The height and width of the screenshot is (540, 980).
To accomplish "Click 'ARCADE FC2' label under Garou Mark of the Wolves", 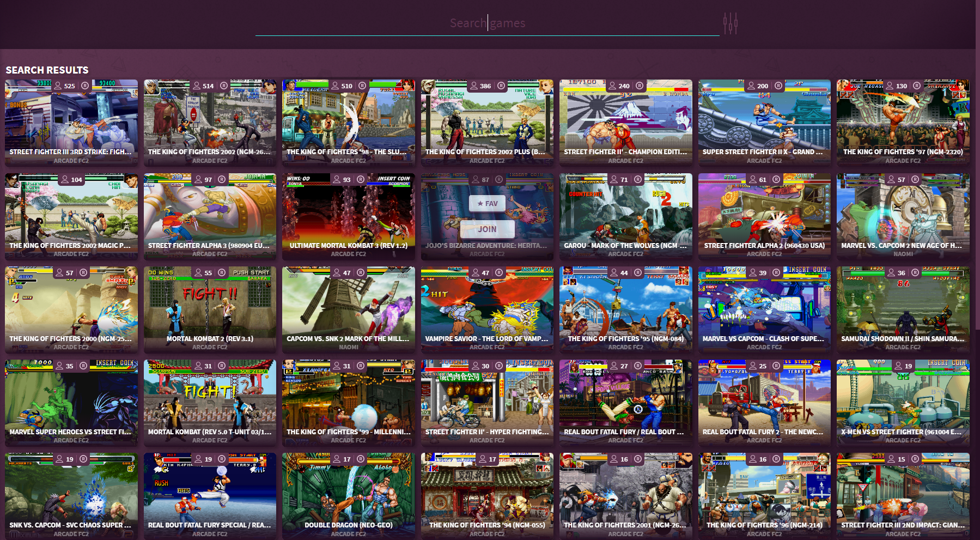I will click(x=626, y=254).
